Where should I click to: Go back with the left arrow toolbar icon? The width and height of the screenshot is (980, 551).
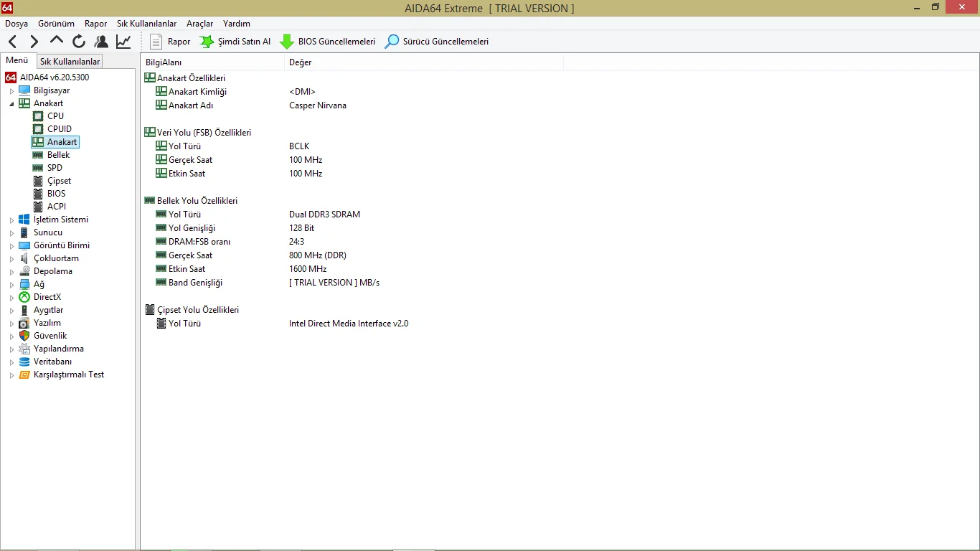point(13,42)
